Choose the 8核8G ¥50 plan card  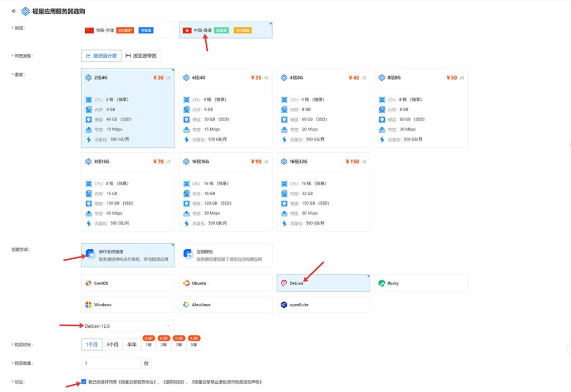pyautogui.click(x=421, y=108)
